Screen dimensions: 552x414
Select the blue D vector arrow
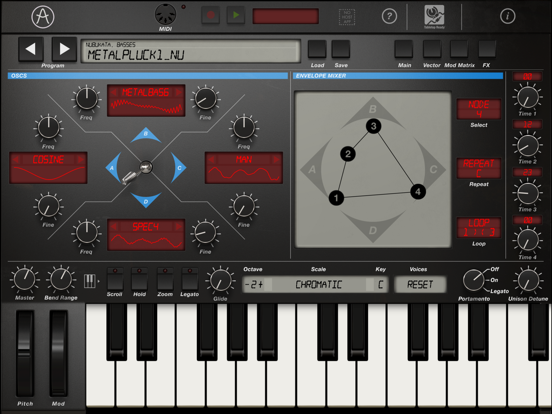tap(146, 200)
